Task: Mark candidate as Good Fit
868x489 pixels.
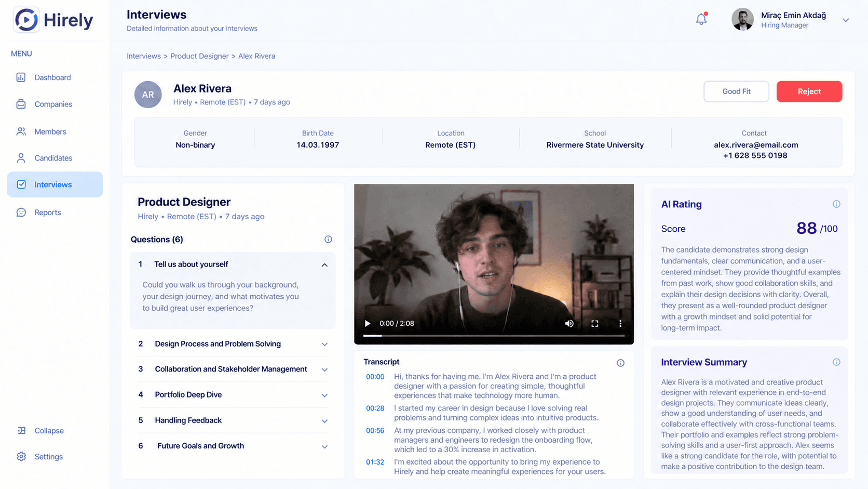Action: [x=736, y=91]
